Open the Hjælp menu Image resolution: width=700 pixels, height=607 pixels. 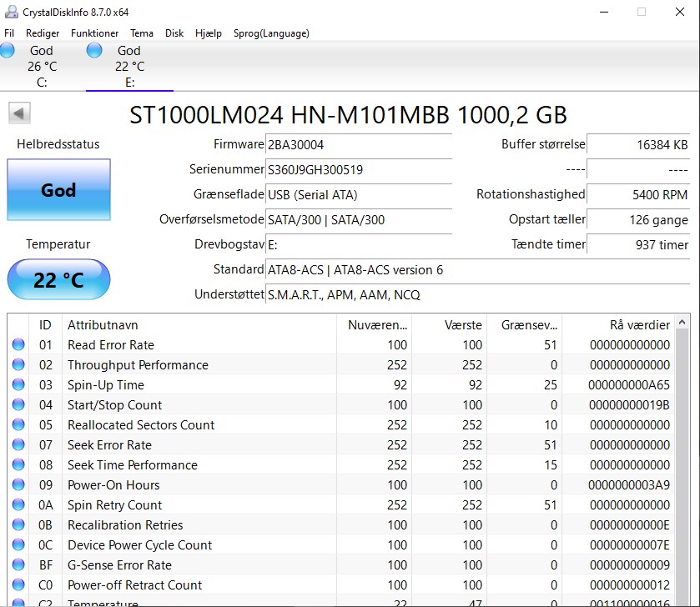pyautogui.click(x=209, y=33)
